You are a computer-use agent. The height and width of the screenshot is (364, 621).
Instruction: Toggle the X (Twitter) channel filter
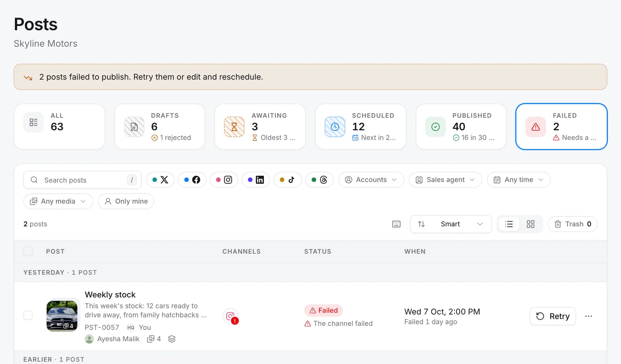(160, 180)
